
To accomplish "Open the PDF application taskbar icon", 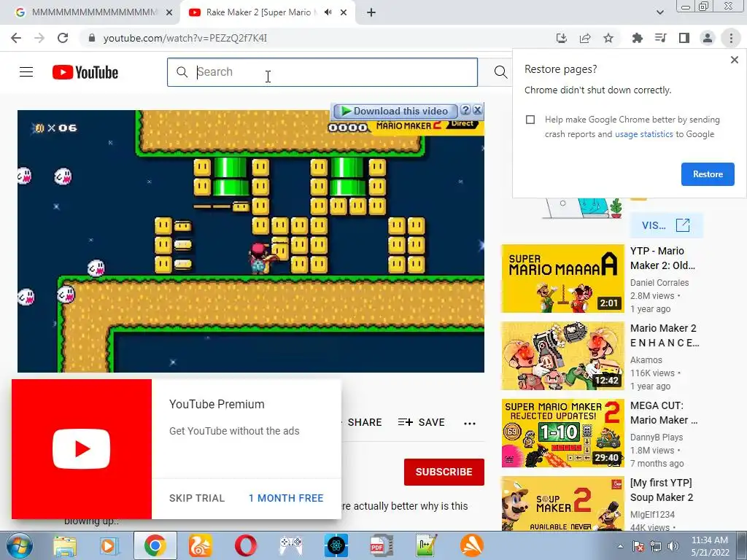I will click(x=381, y=545).
